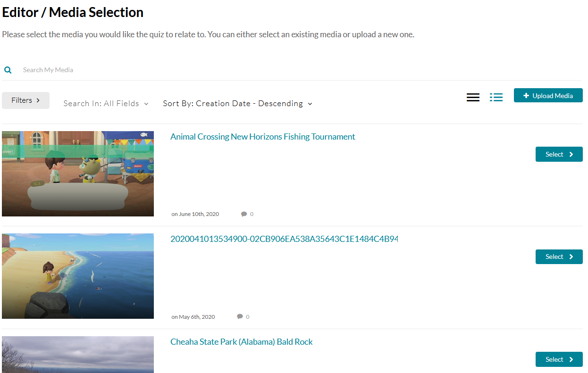The width and height of the screenshot is (588, 373).
Task: Click the magnifying glass search icon
Action: pyautogui.click(x=8, y=70)
